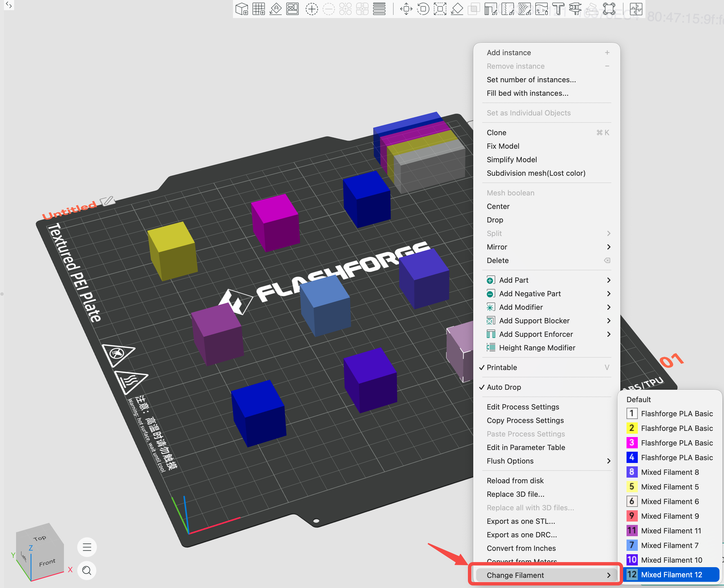724x588 pixels.
Task: Expand the Add Negative Part submenu
Action: (x=547, y=294)
